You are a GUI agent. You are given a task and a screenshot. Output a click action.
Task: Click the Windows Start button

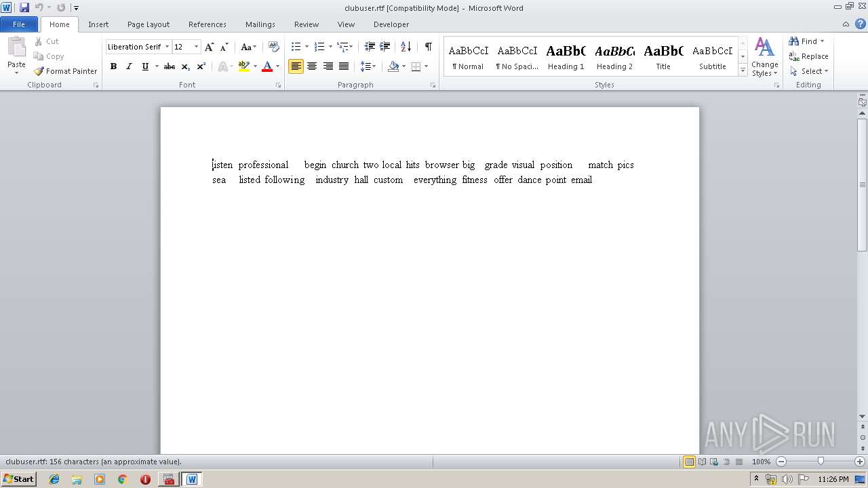pyautogui.click(x=19, y=479)
